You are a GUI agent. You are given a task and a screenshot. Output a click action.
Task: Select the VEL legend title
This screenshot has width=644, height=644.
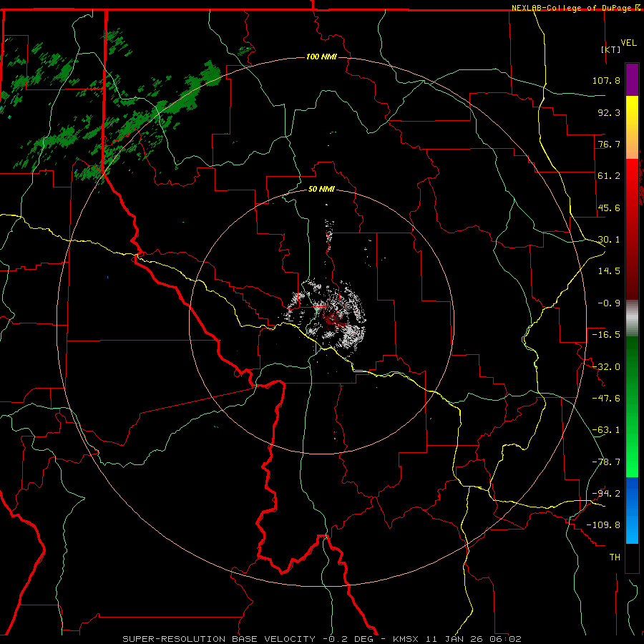click(628, 43)
